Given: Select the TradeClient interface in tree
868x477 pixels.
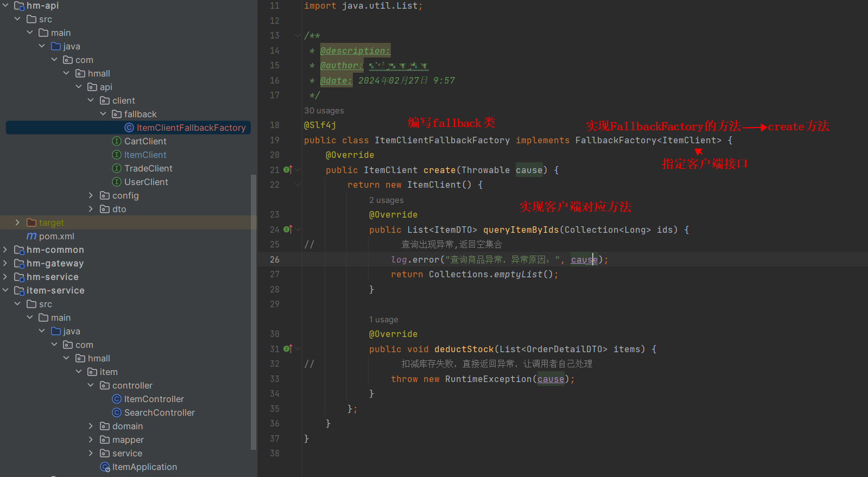Looking at the screenshot, I should tap(148, 168).
